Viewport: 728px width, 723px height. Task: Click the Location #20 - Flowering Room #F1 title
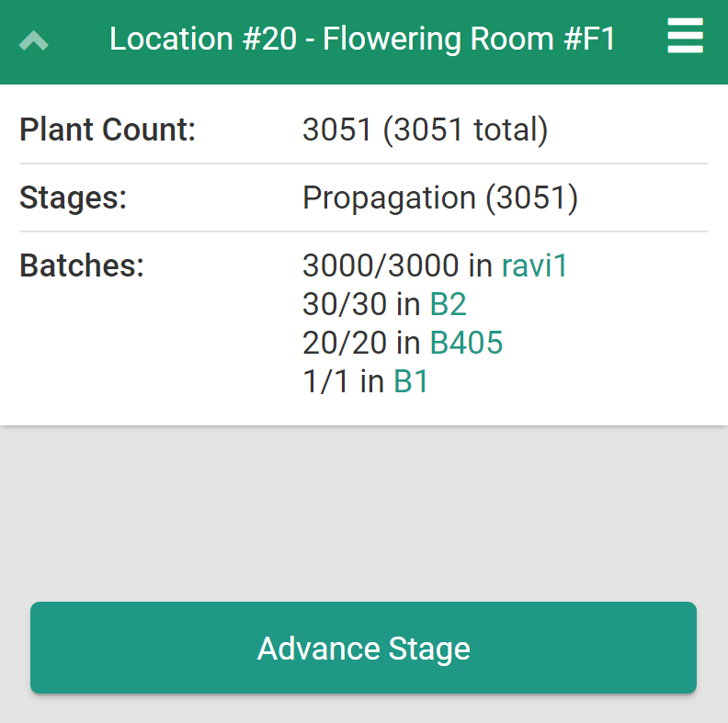click(362, 40)
